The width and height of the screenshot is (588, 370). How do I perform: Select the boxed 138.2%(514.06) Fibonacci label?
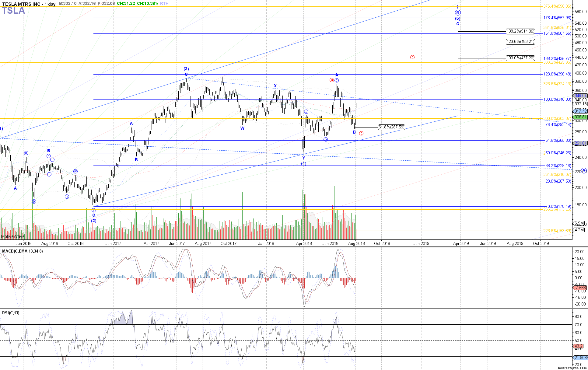click(520, 31)
